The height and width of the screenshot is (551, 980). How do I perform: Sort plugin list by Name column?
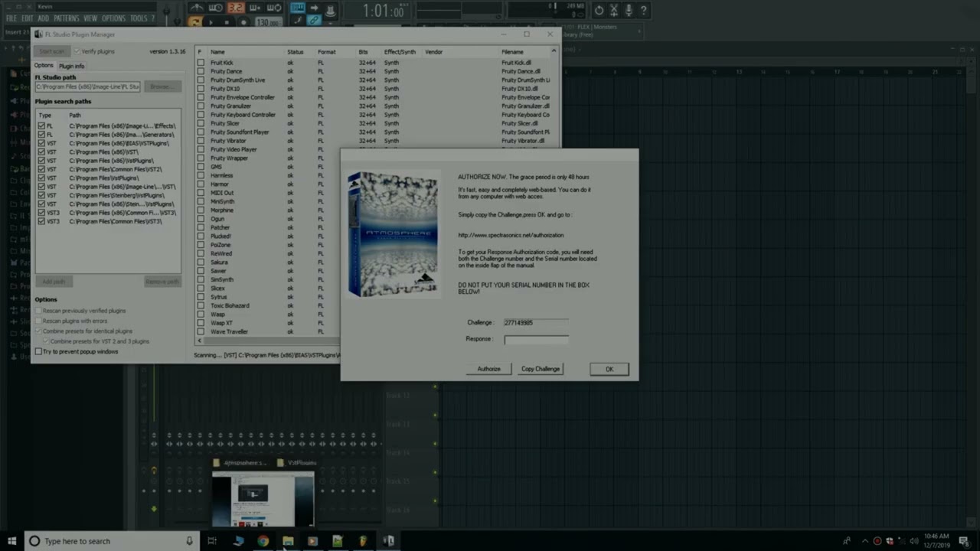[x=218, y=52]
